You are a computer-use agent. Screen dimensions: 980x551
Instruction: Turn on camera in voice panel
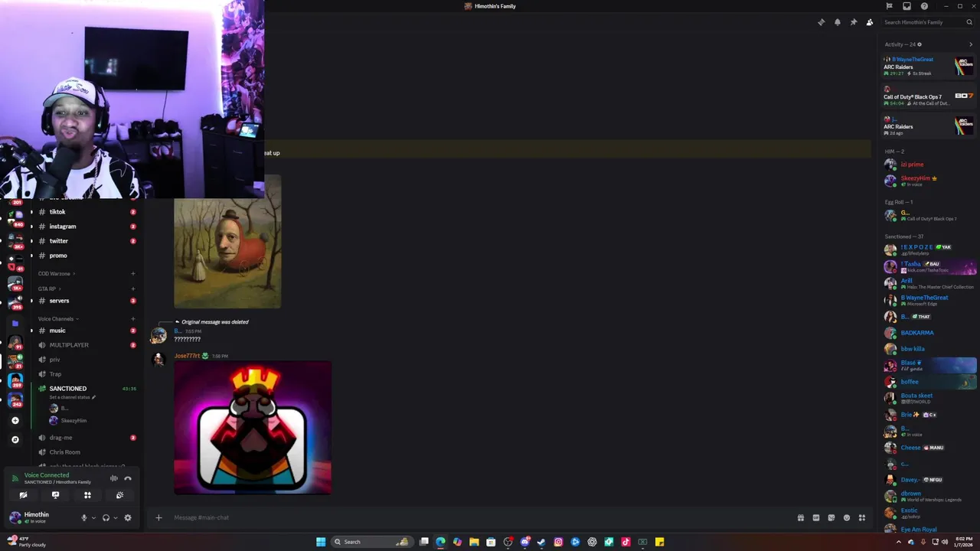pyautogui.click(x=23, y=495)
